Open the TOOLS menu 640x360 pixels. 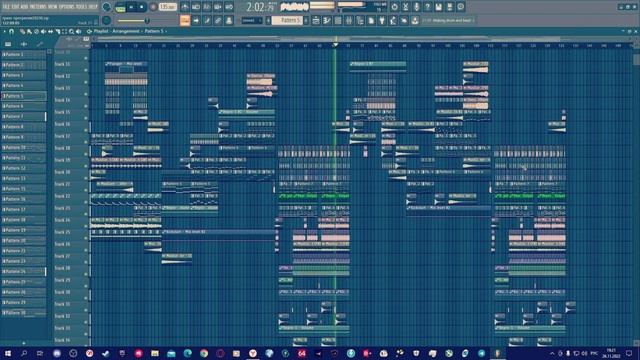coord(83,7)
